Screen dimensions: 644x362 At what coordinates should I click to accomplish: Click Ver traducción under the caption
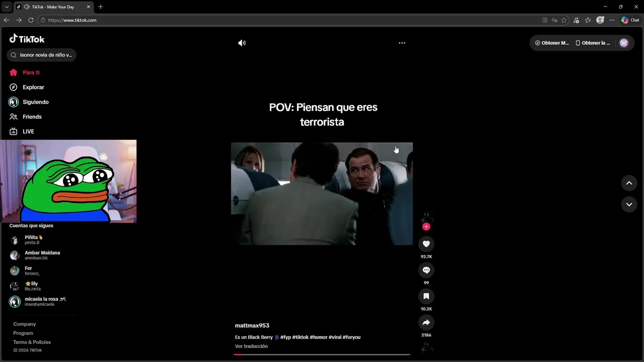tap(251, 346)
